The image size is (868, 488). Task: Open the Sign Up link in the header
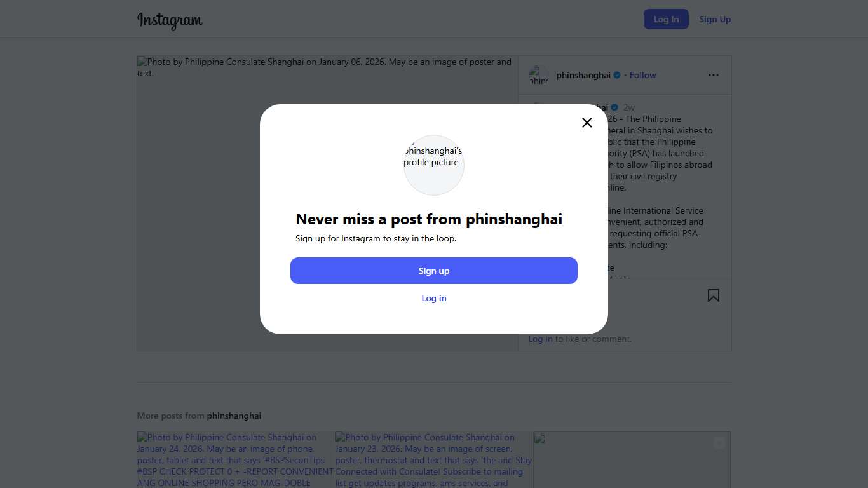coord(715,19)
